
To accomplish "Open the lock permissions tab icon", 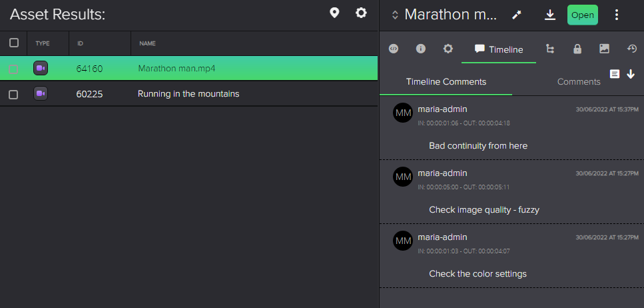I will coord(577,49).
